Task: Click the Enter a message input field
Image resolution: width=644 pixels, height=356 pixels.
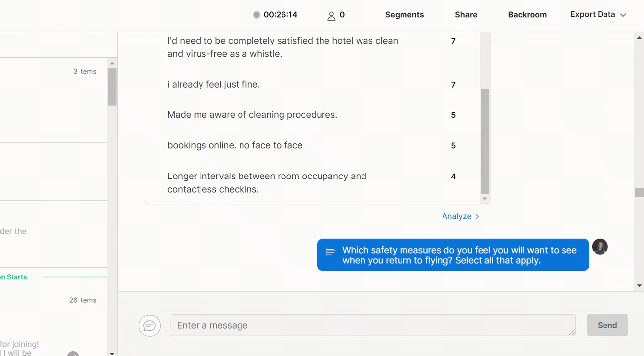Action: [373, 325]
